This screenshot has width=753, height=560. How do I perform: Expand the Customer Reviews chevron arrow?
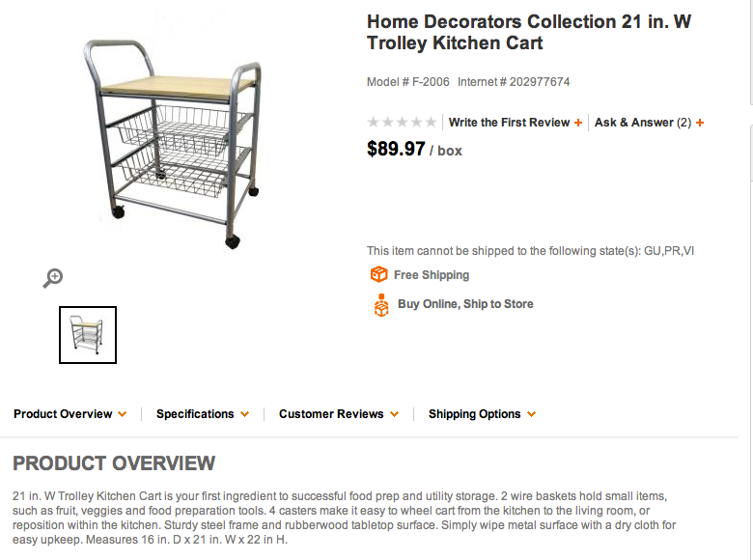click(x=394, y=414)
